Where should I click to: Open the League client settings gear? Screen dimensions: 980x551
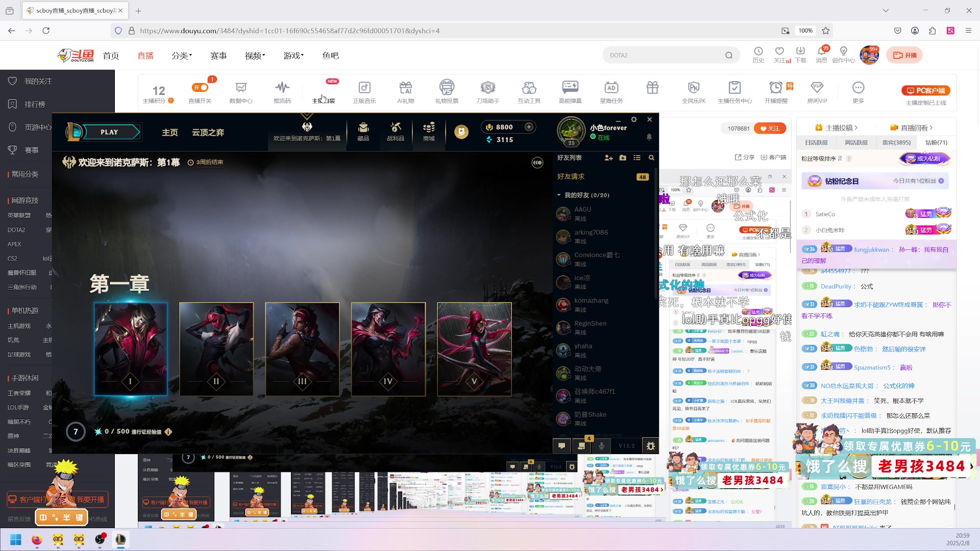point(634,119)
